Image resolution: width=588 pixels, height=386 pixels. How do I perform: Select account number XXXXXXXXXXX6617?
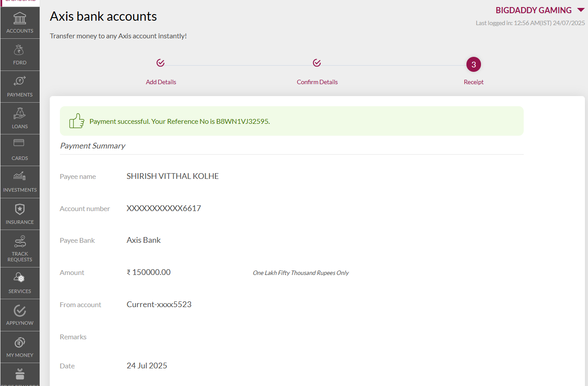coord(164,208)
